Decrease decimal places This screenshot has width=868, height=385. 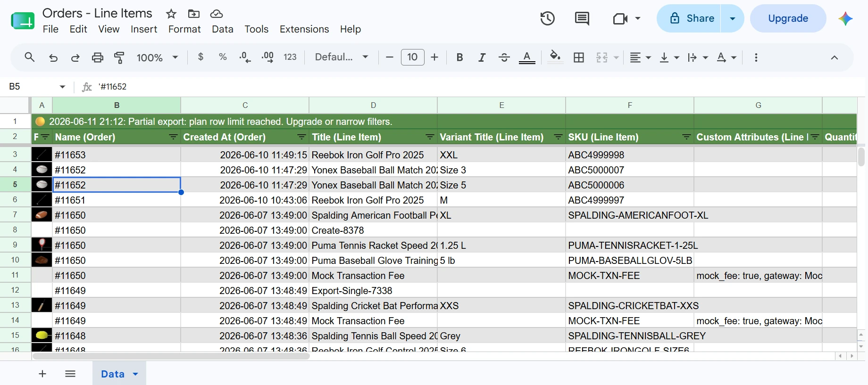pyautogui.click(x=245, y=57)
